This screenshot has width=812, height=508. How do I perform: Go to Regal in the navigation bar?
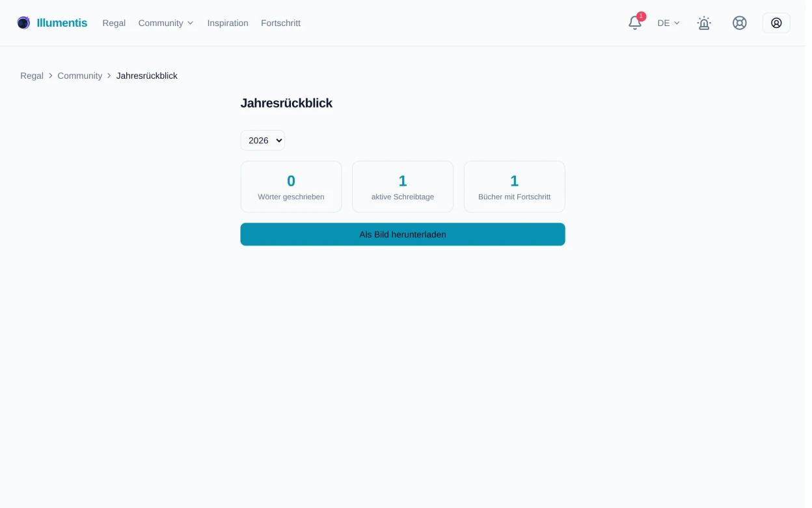115,23
